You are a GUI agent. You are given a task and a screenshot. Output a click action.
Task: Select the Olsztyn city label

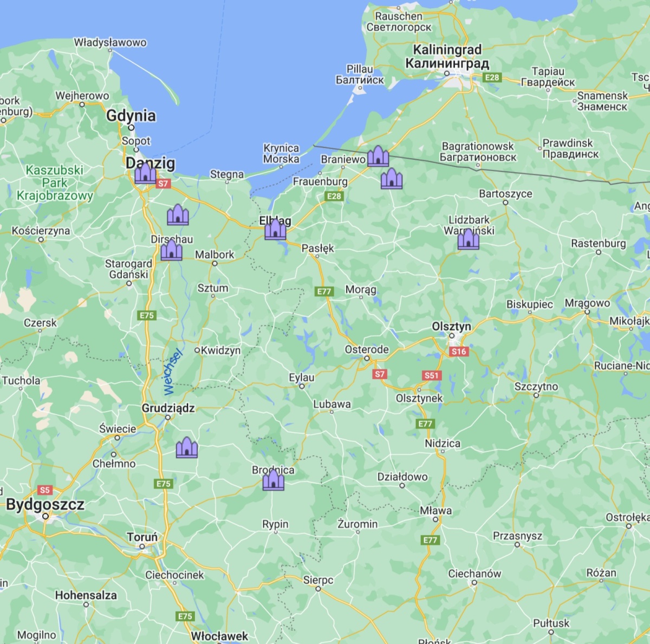pos(451,327)
